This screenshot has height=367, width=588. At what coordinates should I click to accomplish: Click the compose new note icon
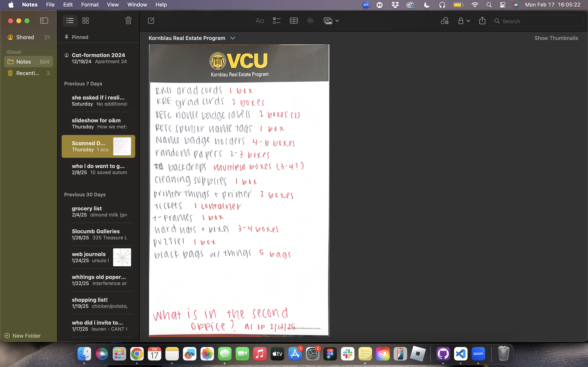(x=151, y=21)
